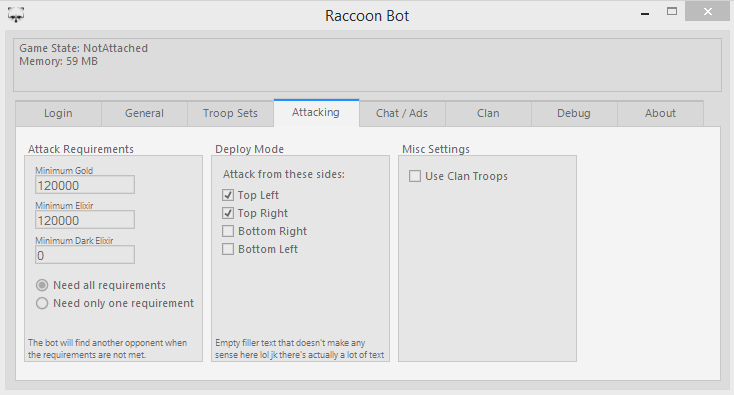
Task: Switch to the Debug tab
Action: click(574, 113)
